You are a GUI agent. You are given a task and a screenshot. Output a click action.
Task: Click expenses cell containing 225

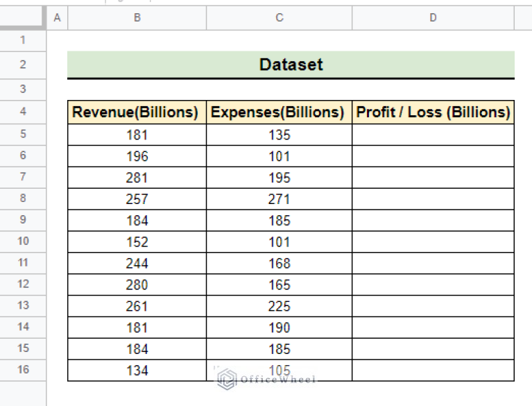[279, 306]
